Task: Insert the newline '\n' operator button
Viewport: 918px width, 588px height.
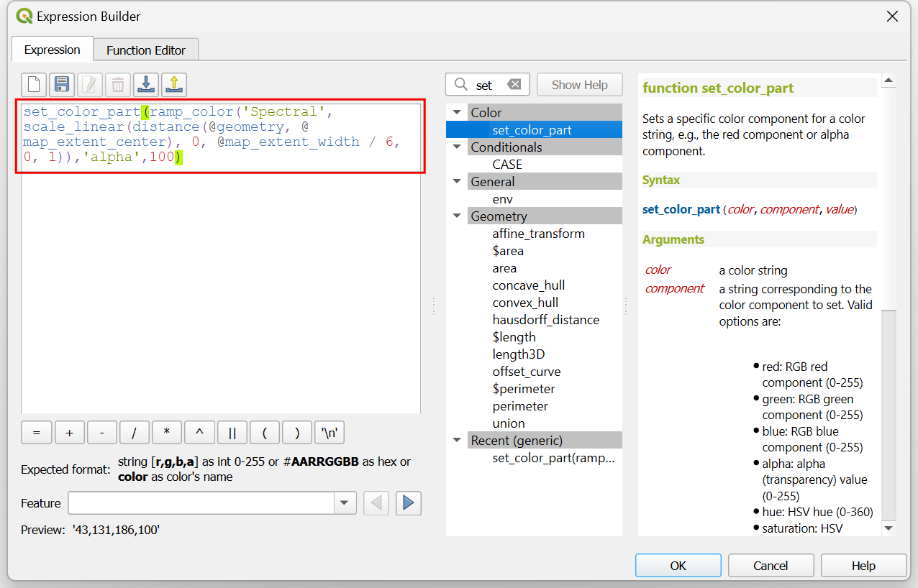Action: (330, 433)
